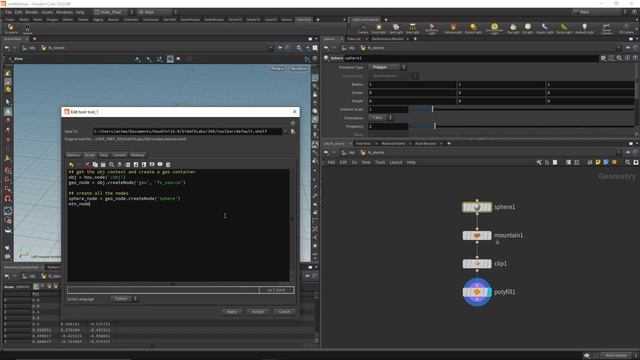
Task: Open the Script Language Python dropdown
Action: click(x=124, y=299)
